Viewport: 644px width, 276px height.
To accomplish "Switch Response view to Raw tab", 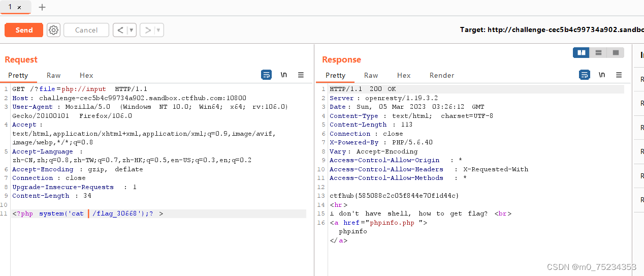I will (371, 75).
